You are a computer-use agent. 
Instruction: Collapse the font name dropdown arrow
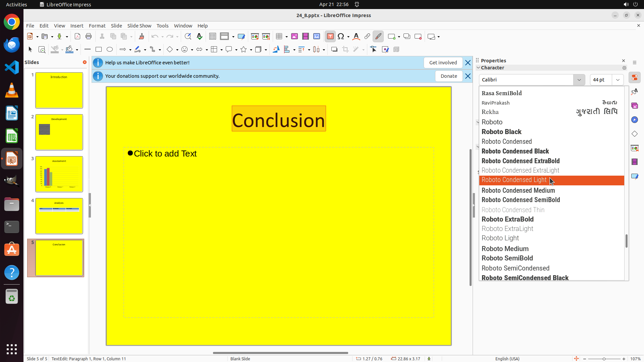click(x=579, y=80)
